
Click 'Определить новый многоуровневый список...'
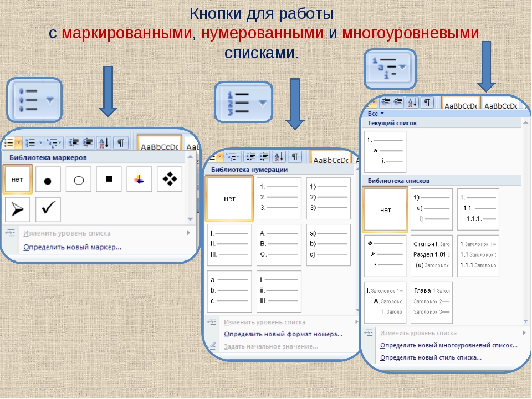pos(448,345)
